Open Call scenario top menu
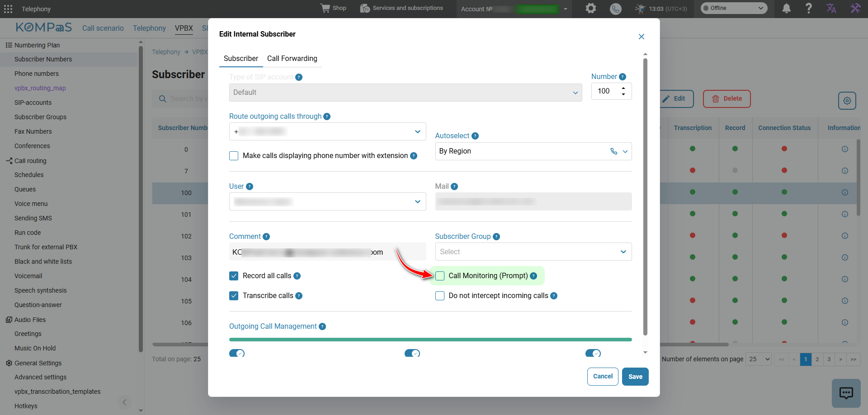Screen dimensions: 868x415 (x=103, y=28)
